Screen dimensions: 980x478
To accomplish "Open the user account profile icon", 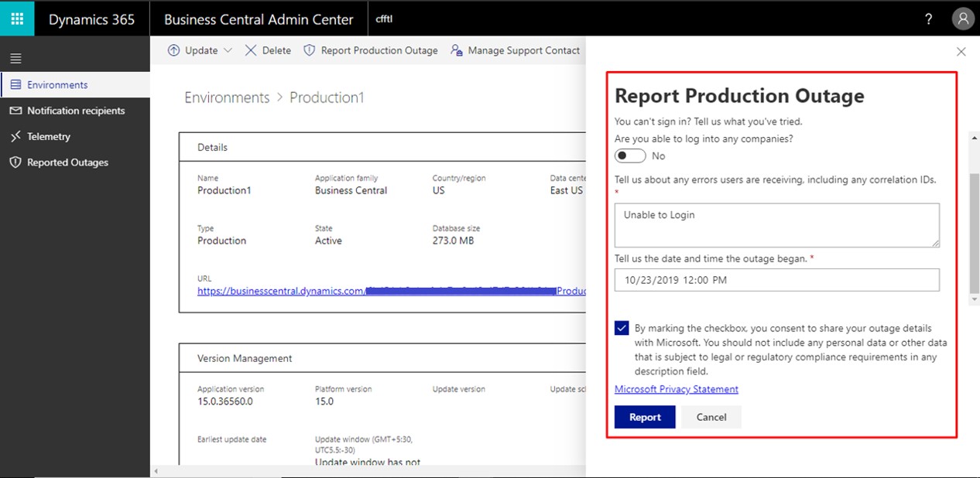I will pyautogui.click(x=962, y=19).
